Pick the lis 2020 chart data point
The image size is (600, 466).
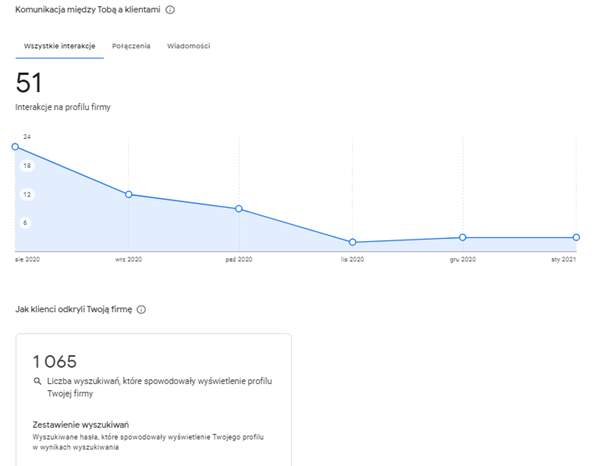tap(353, 242)
